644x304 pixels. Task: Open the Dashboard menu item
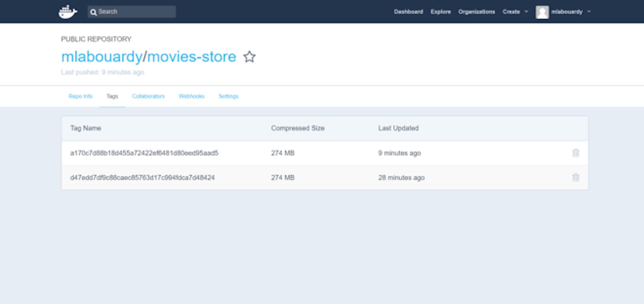[408, 12]
